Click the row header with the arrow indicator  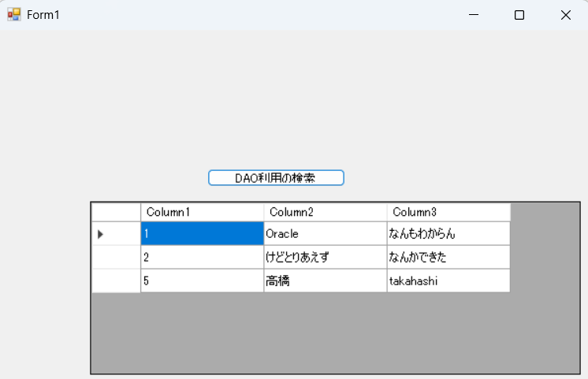tap(116, 233)
